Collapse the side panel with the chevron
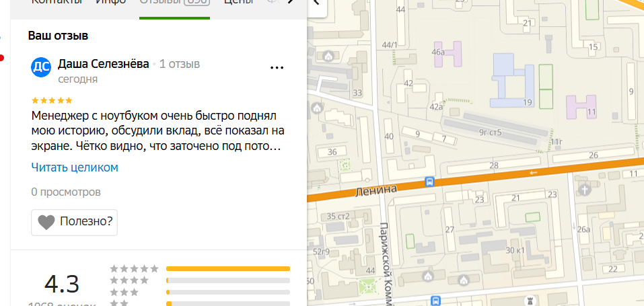 [x=316, y=3]
